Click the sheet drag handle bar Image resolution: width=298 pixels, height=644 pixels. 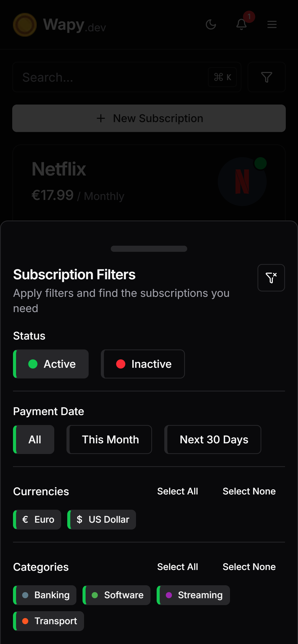coord(149,249)
